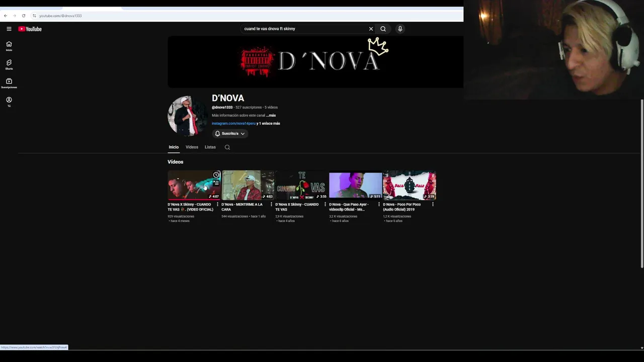The width and height of the screenshot is (644, 362).
Task: Open the Suscrito/a dropdown button
Action: (x=229, y=133)
